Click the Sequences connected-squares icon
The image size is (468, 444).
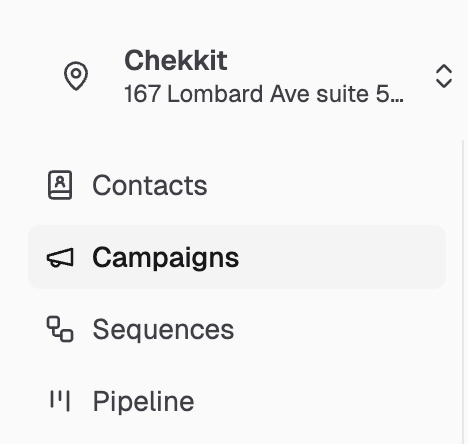60,329
